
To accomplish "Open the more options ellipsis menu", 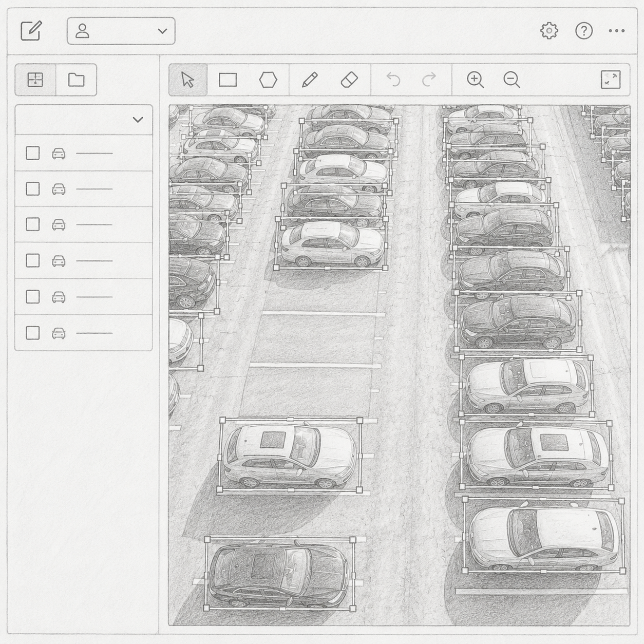I will point(616,31).
